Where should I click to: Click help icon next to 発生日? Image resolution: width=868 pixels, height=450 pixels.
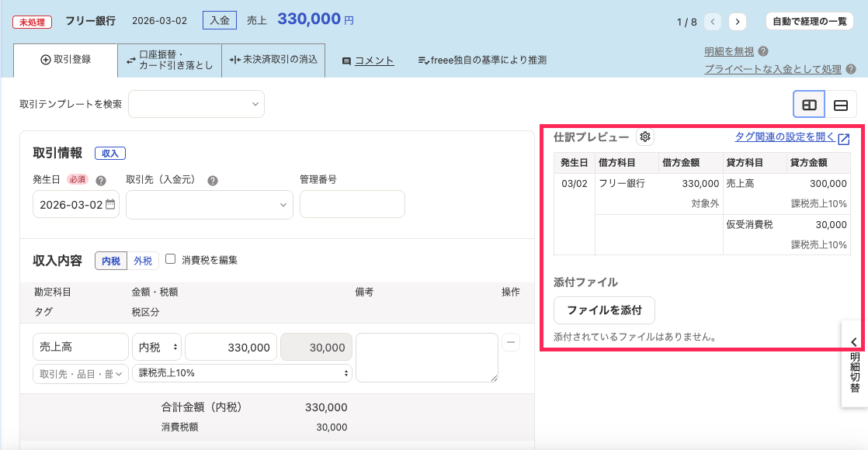101,181
